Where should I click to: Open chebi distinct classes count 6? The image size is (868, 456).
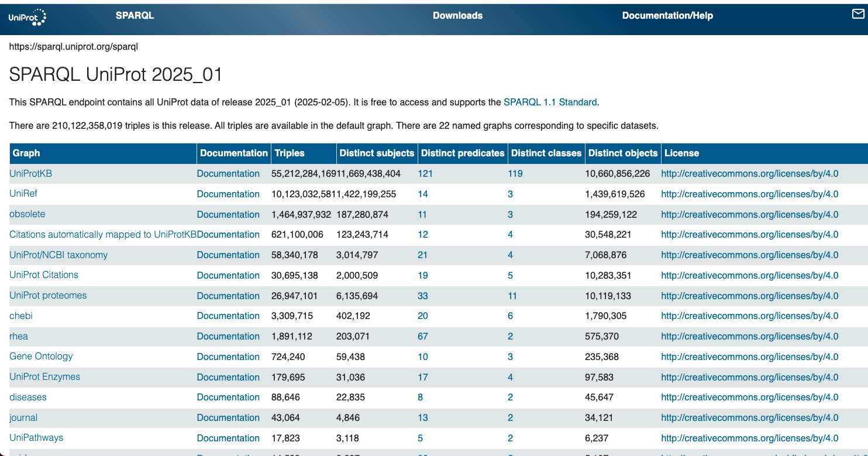tap(511, 316)
